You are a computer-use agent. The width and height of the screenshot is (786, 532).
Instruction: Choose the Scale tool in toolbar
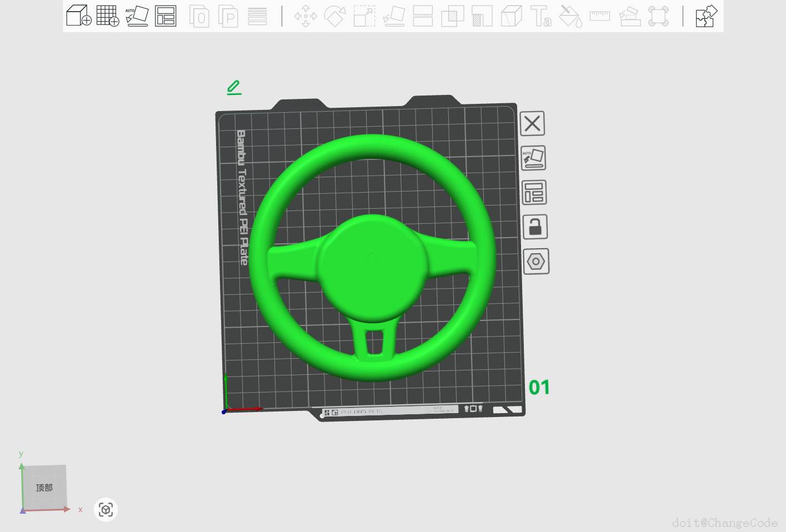coord(364,16)
